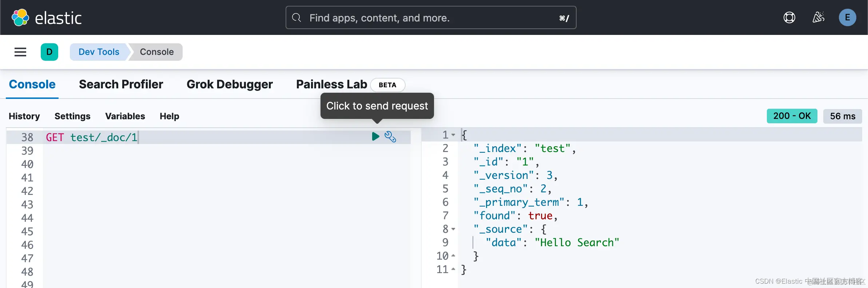Click the fold marker on line 10

[453, 256]
